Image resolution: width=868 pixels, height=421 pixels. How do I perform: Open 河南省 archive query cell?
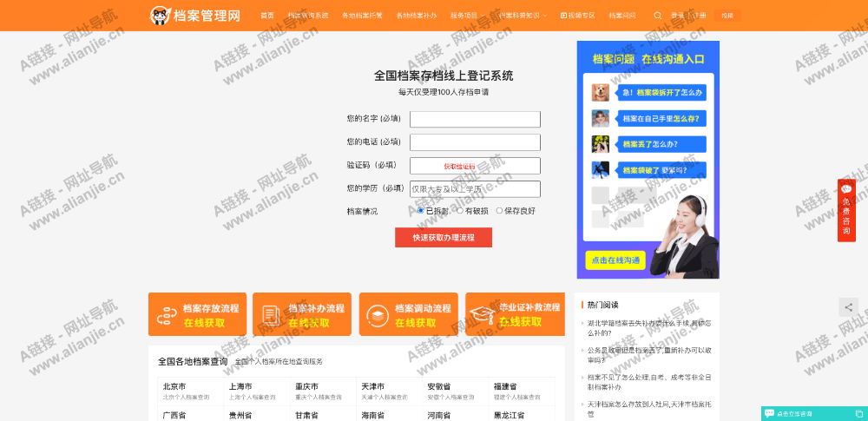[x=456, y=414]
